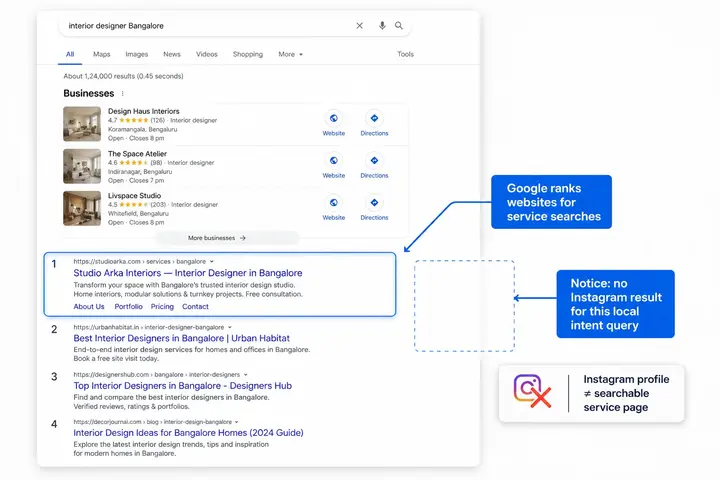The image size is (720, 480).
Task: Click 'Indiranagar, Bengaluru' address text
Action: click(x=140, y=171)
